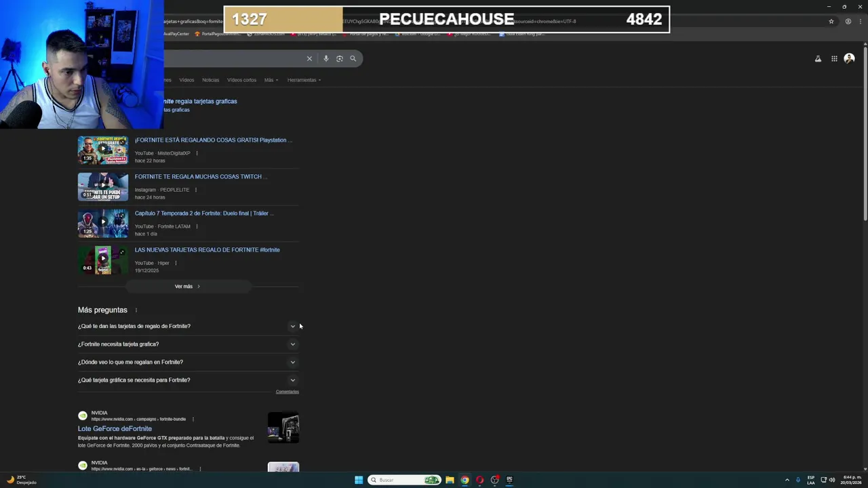This screenshot has height=488, width=868.
Task: Click the Comentarios feedback link
Action: (x=288, y=392)
